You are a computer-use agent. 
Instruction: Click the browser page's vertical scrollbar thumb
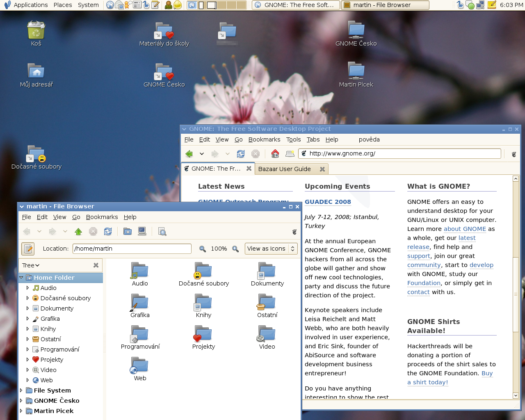[x=516, y=294]
